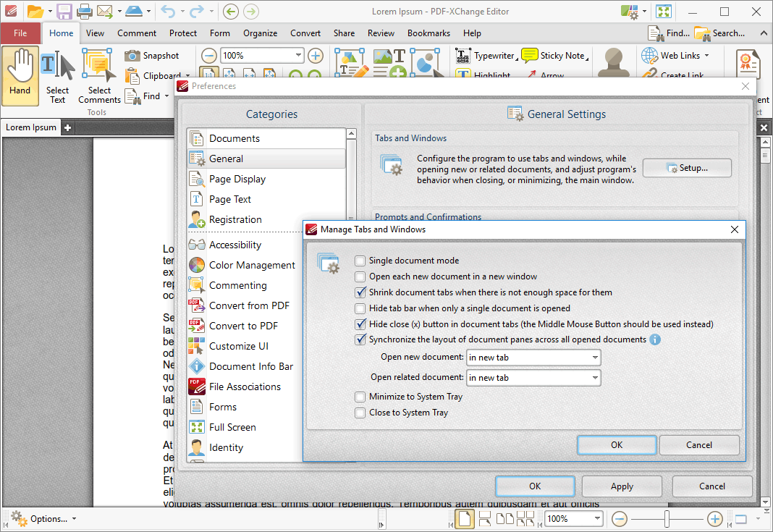
Task: Open the 'Open new document' dropdown
Action: coord(533,358)
